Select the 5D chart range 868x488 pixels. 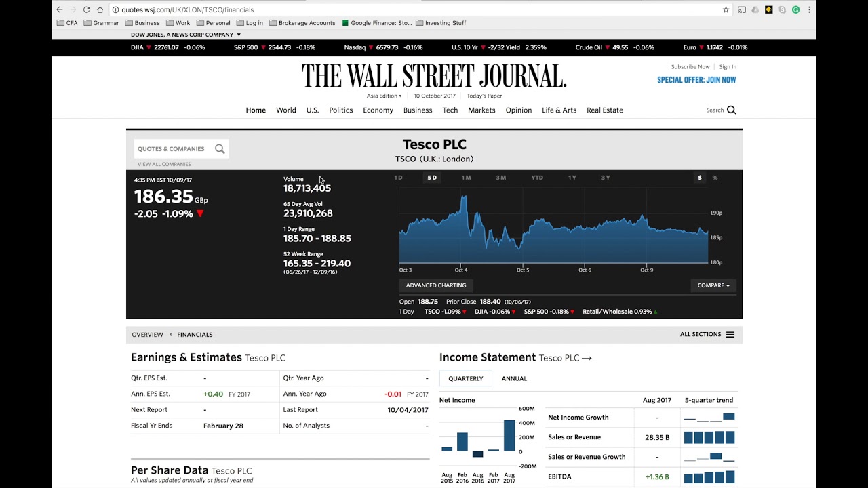[432, 178]
